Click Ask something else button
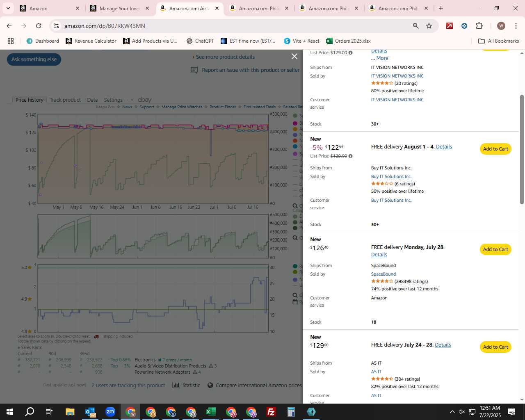Screen dimensions: 525x420 (x=34, y=59)
